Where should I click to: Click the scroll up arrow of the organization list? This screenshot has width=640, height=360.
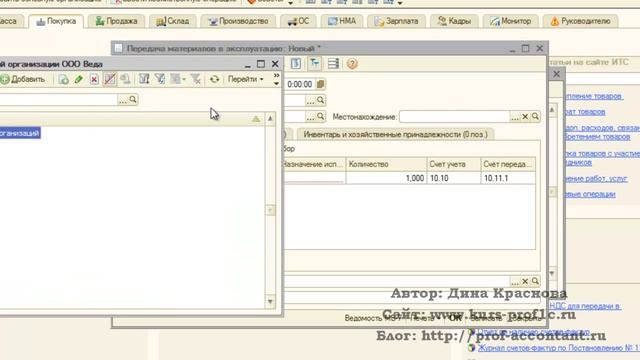pyautogui.click(x=270, y=119)
